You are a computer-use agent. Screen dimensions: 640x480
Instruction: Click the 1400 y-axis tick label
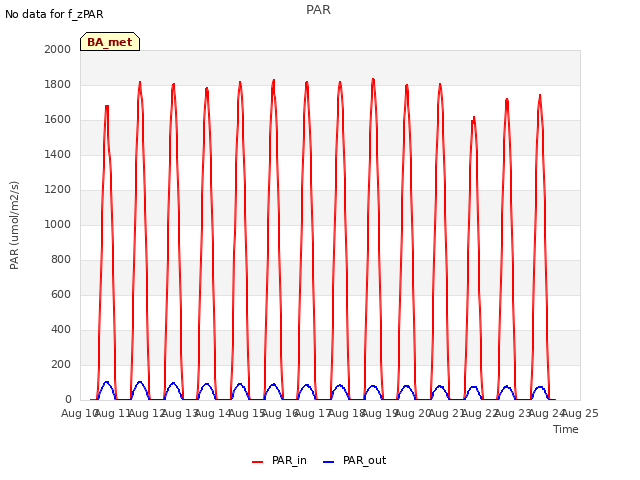(x=58, y=154)
